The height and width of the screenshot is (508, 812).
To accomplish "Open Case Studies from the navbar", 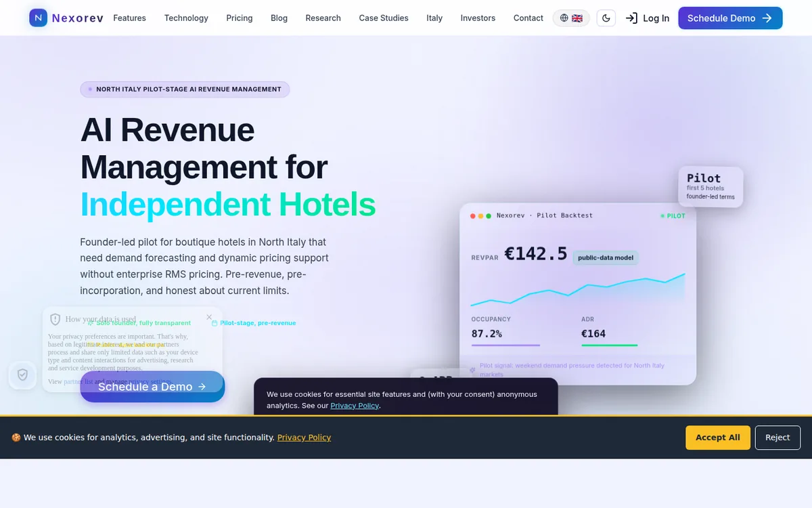I will pos(384,18).
